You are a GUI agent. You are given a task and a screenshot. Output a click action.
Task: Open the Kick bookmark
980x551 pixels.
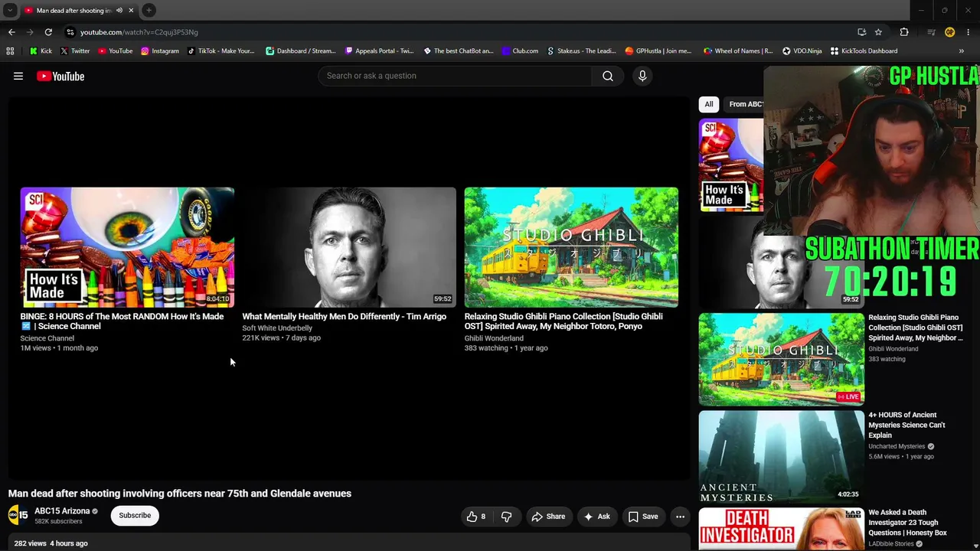(x=41, y=51)
